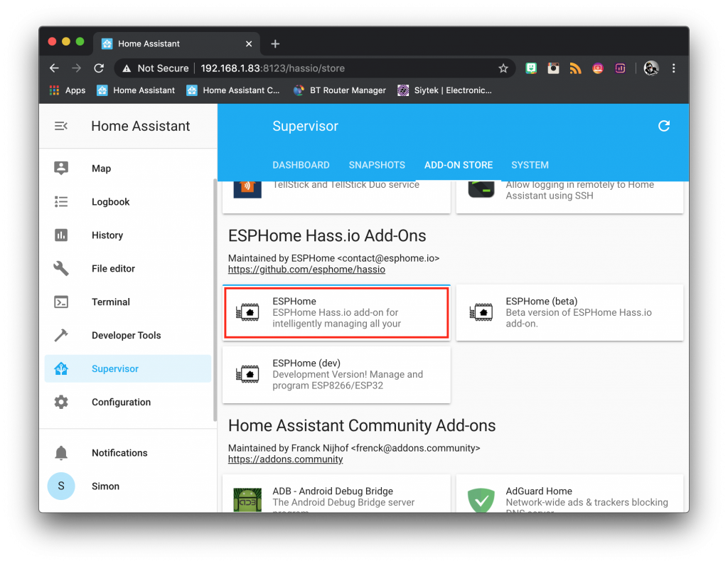The width and height of the screenshot is (728, 564).
Task: Click the ESPHome (beta) chip icon
Action: [x=481, y=312]
